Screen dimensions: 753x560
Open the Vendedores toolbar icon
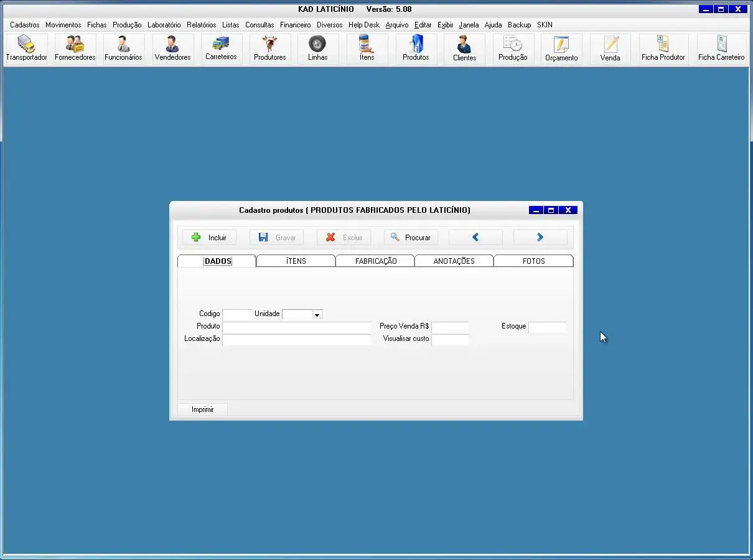(x=172, y=49)
